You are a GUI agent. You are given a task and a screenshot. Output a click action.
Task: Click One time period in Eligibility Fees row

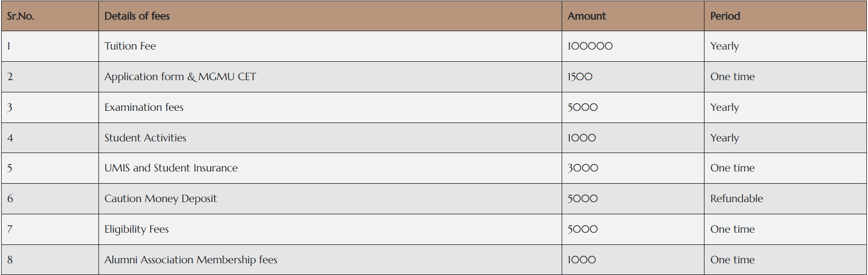(732, 229)
